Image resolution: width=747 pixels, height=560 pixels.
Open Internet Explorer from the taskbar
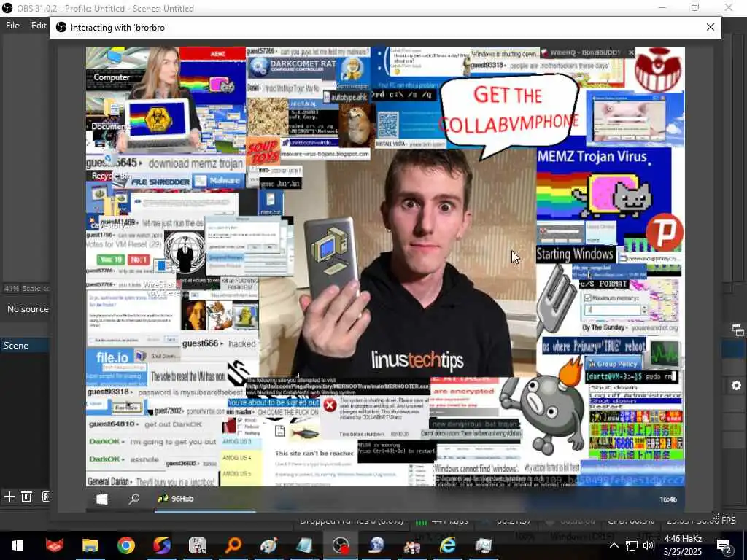(447, 545)
